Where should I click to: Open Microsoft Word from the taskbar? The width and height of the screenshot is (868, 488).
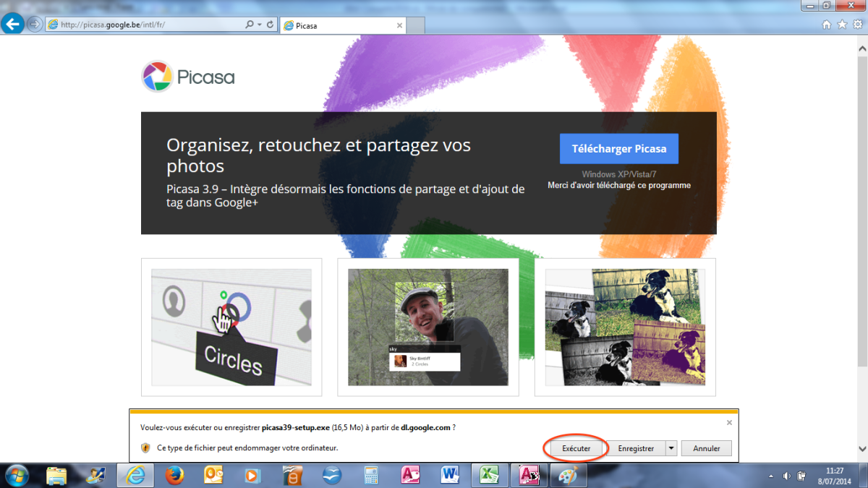450,475
